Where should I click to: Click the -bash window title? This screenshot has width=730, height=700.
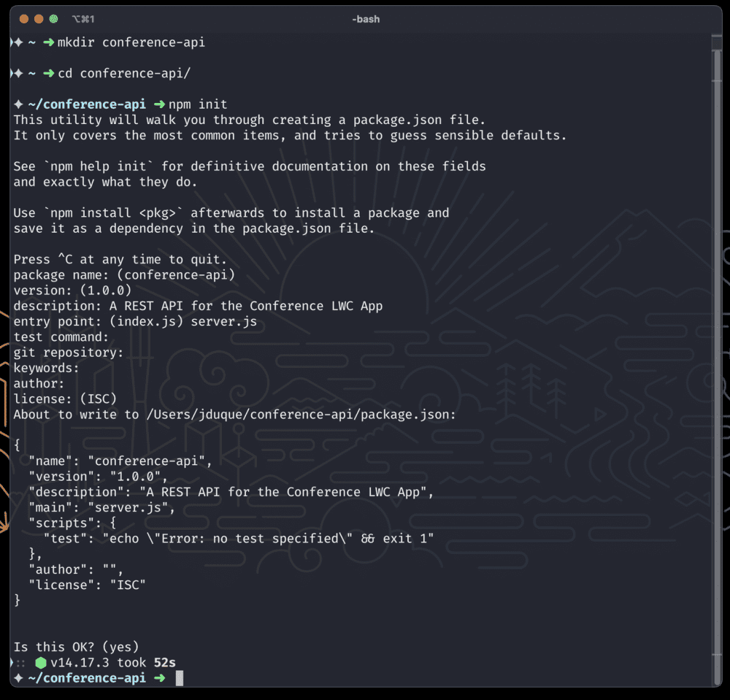pos(365,19)
